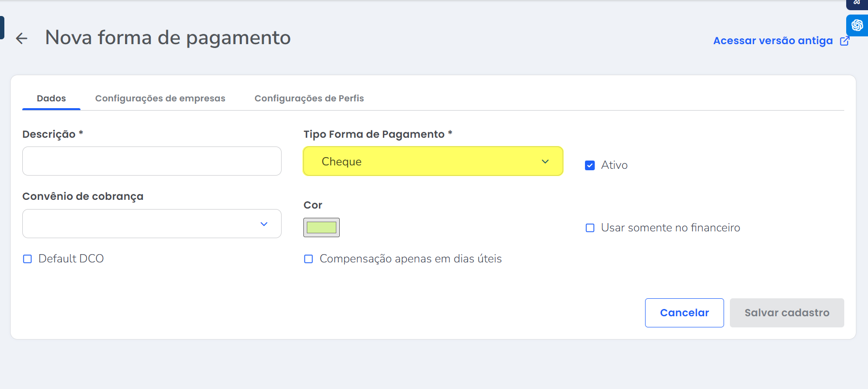Image resolution: width=868 pixels, height=389 pixels.
Task: Click the dark blue tab on the left edge
Action: pyautogui.click(x=2, y=27)
